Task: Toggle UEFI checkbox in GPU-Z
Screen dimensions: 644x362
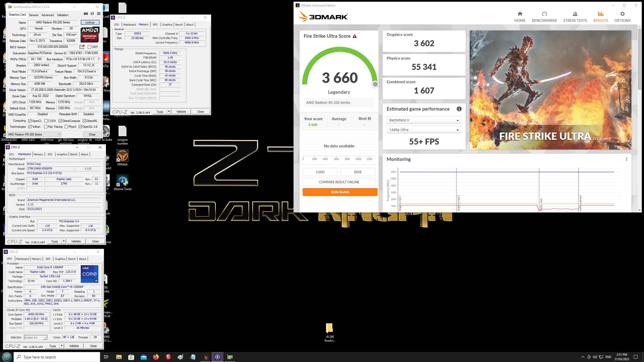Action: point(89,47)
